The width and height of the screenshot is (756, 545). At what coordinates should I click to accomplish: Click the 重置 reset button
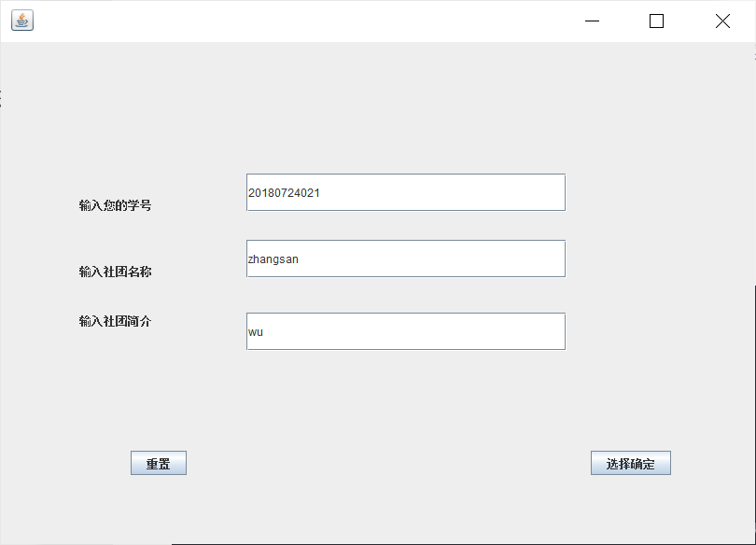click(x=158, y=463)
